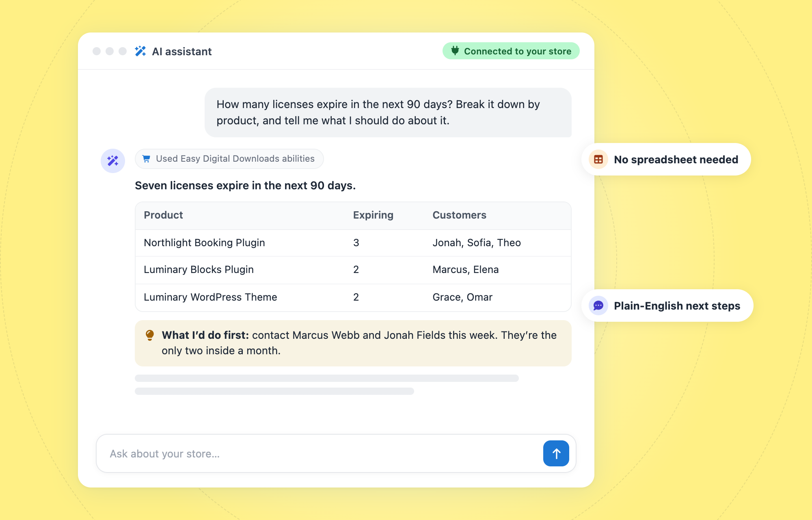
Task: Click the user question message bubble
Action: pos(388,113)
